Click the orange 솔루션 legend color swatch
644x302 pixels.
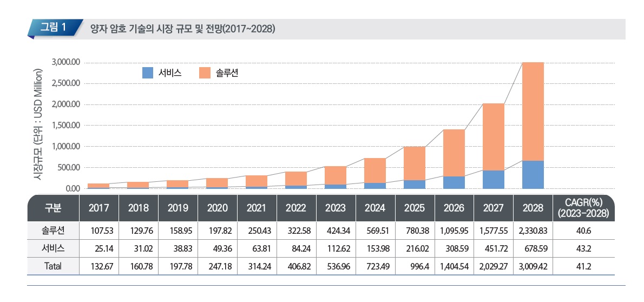coord(205,73)
